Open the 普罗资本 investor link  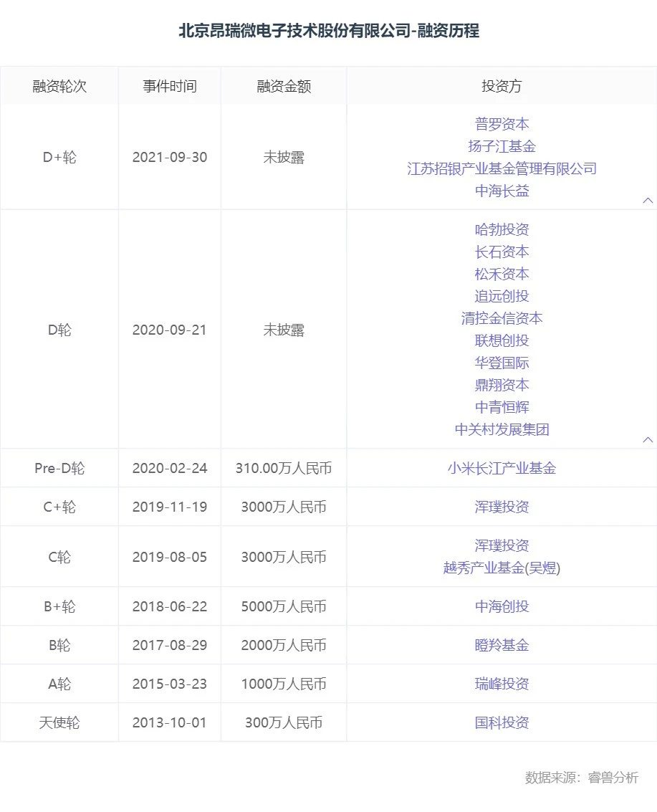[502, 124]
